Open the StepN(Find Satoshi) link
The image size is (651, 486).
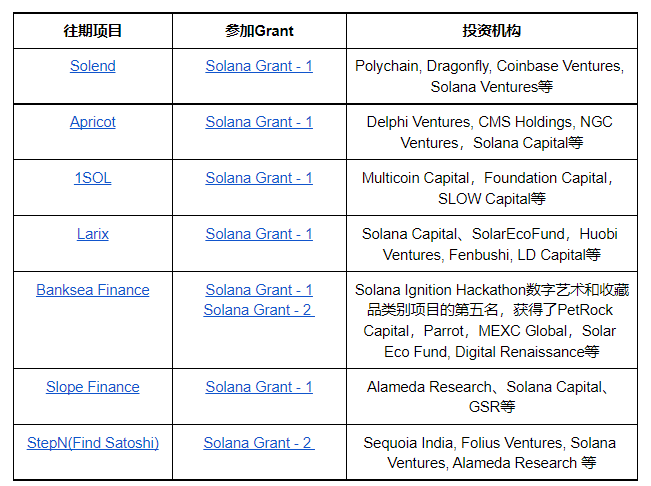93,443
